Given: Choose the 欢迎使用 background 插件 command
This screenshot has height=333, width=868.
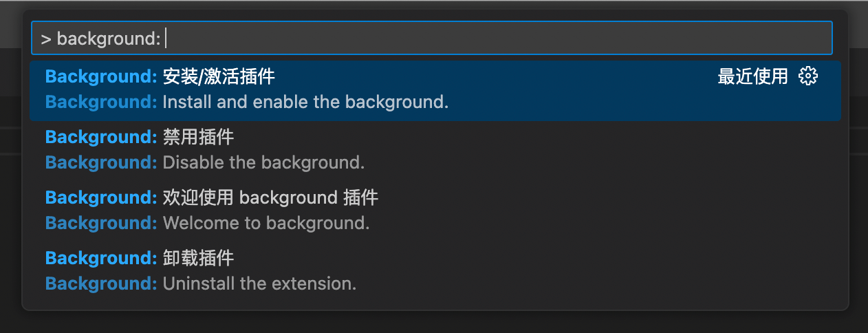Looking at the screenshot, I should [270, 198].
